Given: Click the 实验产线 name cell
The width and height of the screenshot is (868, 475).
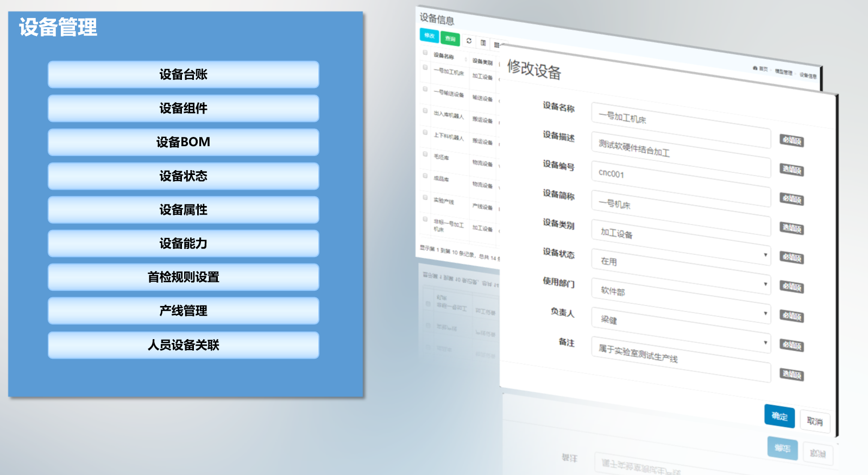Looking at the screenshot, I should coord(444,201).
